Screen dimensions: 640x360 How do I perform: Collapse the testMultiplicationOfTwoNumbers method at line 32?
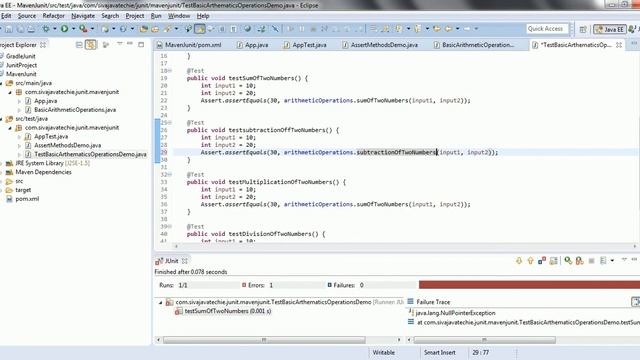pyautogui.click(x=170, y=175)
